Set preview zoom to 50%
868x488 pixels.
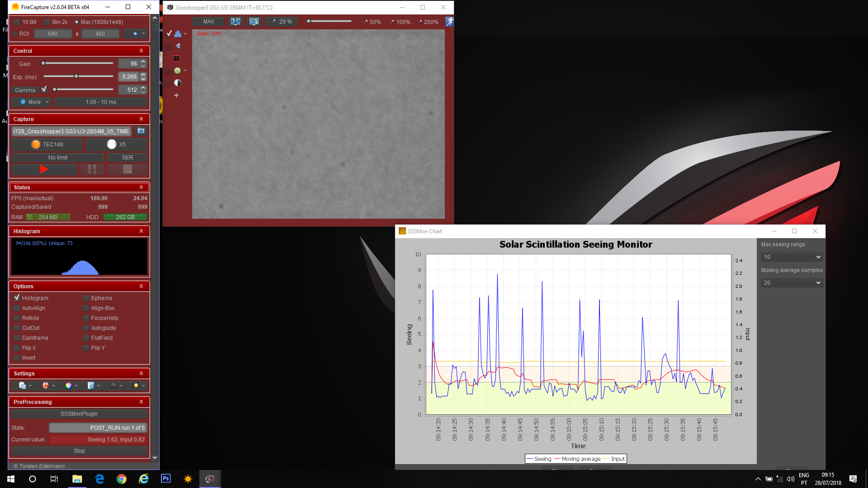pos(373,22)
